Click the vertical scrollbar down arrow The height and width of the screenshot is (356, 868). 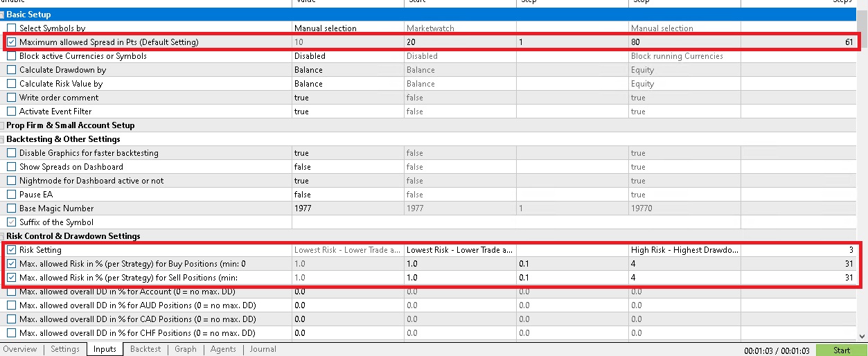point(862,337)
